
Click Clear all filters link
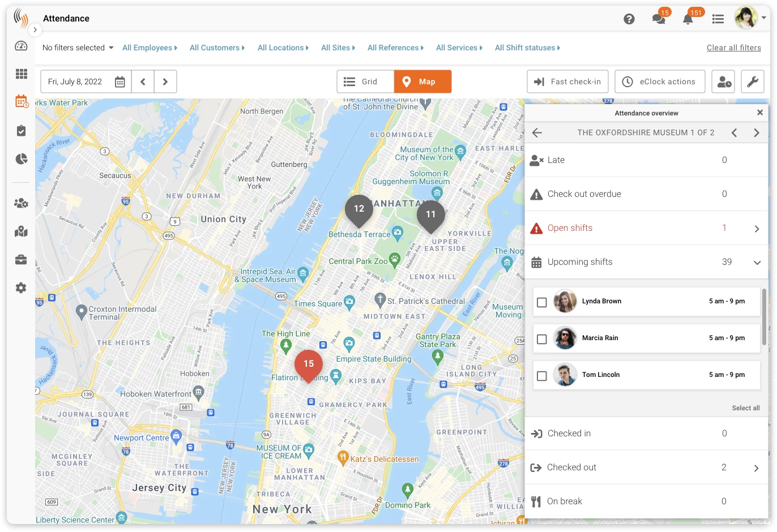click(x=734, y=48)
